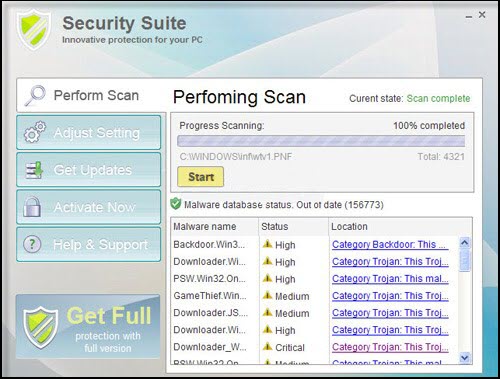Sort by the Malware name column header
The height and width of the screenshot is (379, 500).
pyautogui.click(x=215, y=227)
